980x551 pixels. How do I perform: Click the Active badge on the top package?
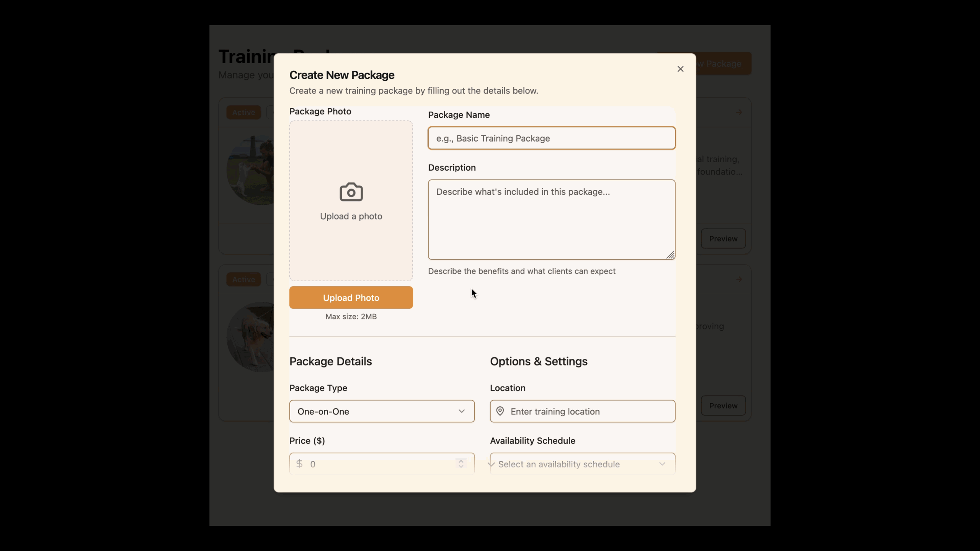coord(243,112)
